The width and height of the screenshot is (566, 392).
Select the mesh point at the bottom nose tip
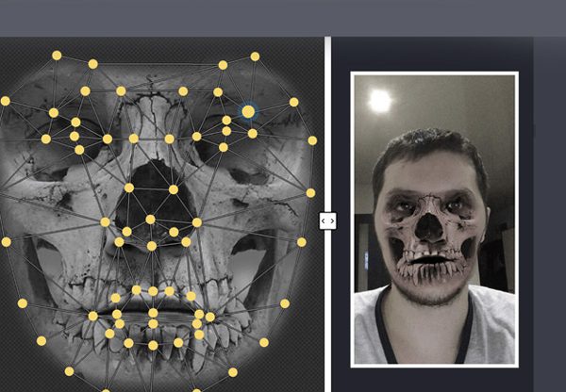pos(152,246)
